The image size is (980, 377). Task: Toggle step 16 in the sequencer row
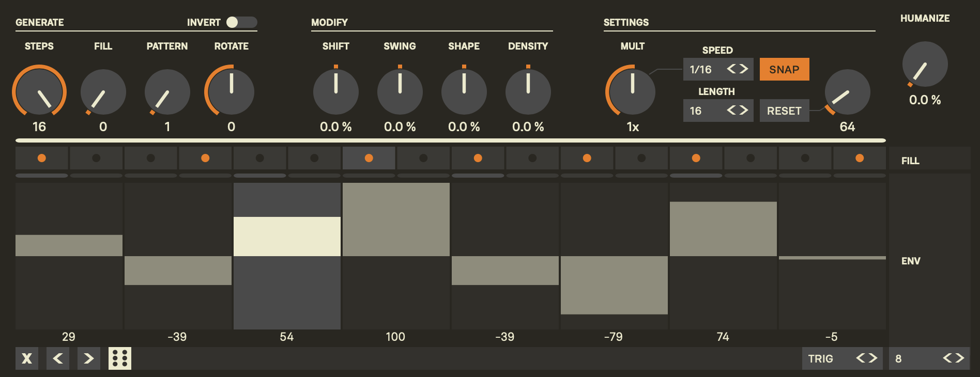point(860,158)
